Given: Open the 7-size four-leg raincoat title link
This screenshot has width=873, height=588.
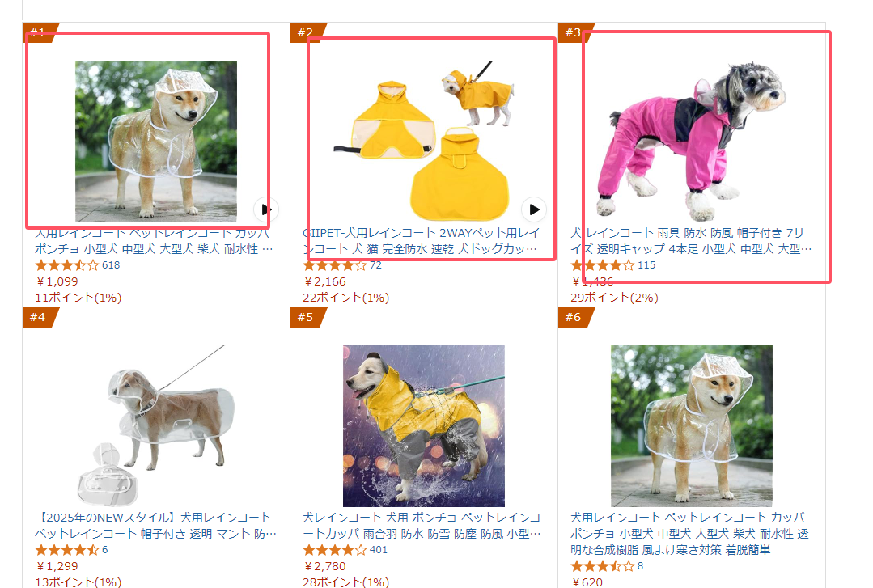Looking at the screenshot, I should click(690, 240).
